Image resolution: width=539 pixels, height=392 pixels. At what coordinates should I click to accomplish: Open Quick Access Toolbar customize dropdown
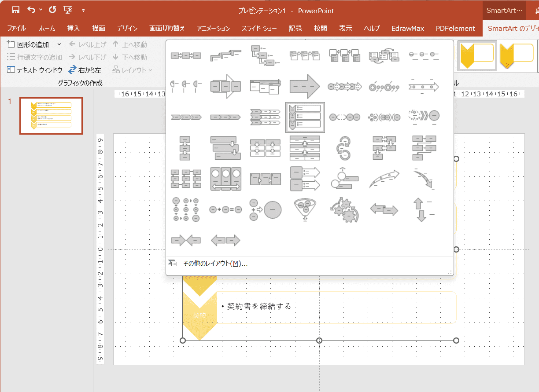tap(83, 10)
